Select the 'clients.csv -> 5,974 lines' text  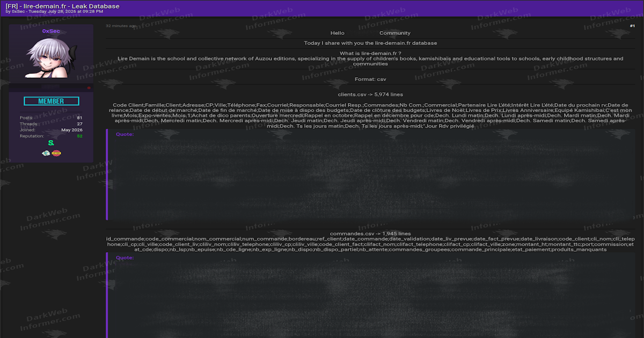[x=370, y=94]
